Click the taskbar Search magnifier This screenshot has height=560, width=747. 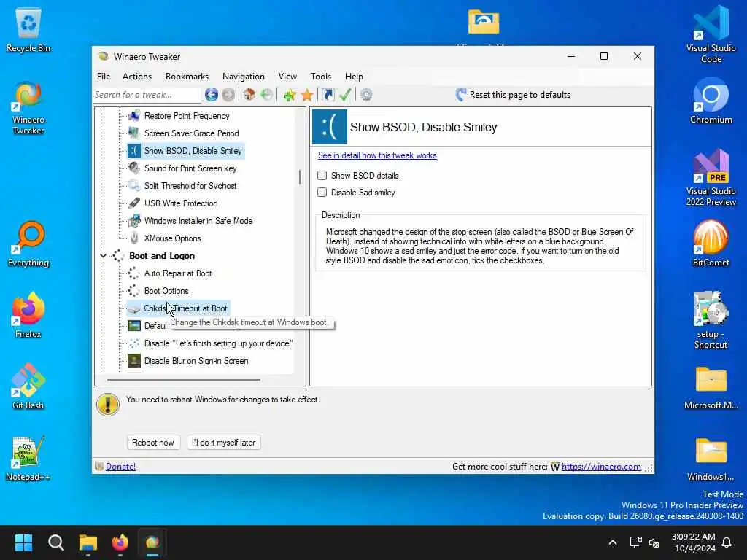point(56,542)
